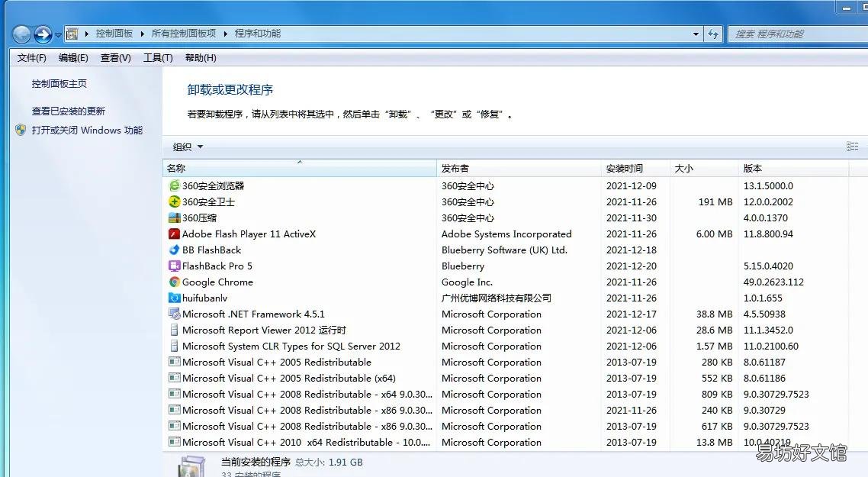Screen dimensions: 868x477
Task: Select Adobe Flash Player 11 ActiveX entry
Action: 249,234
